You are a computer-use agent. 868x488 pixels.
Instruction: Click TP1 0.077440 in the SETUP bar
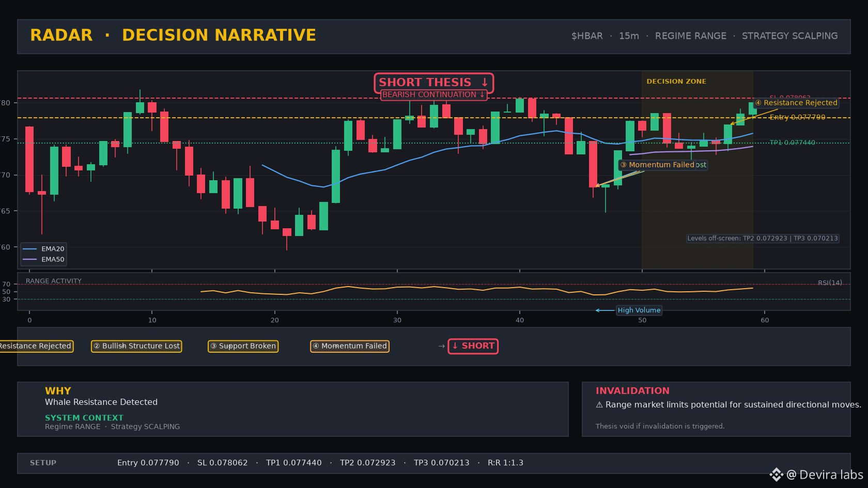(x=294, y=463)
